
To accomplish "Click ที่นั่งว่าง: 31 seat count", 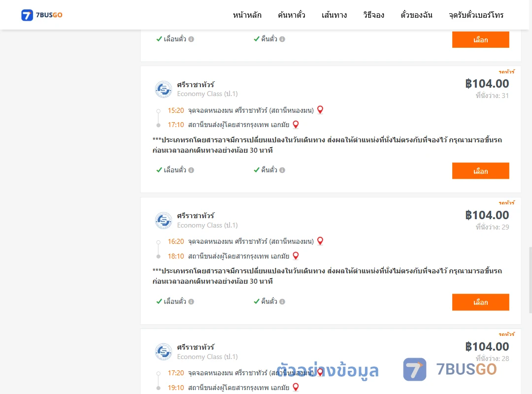I will point(492,96).
